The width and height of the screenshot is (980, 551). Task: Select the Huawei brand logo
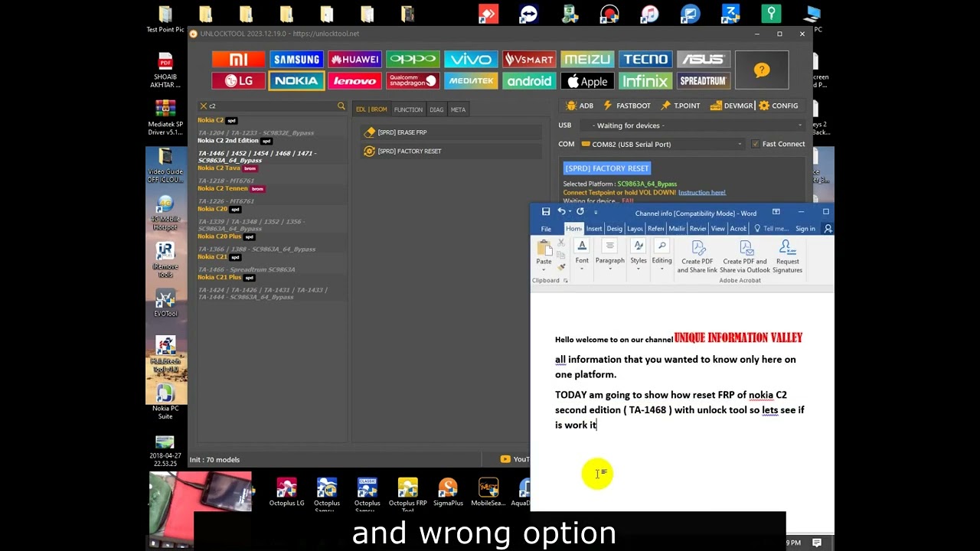click(354, 60)
